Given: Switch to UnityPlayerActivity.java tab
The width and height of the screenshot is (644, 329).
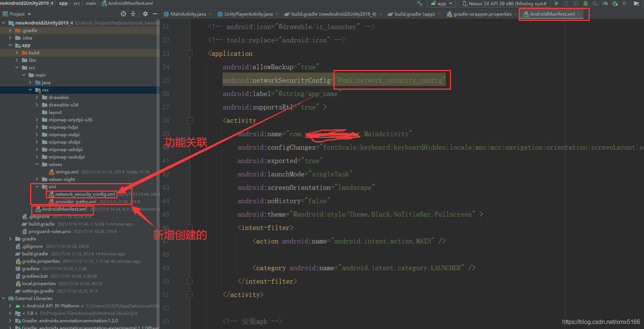Looking at the screenshot, I should [x=245, y=14].
